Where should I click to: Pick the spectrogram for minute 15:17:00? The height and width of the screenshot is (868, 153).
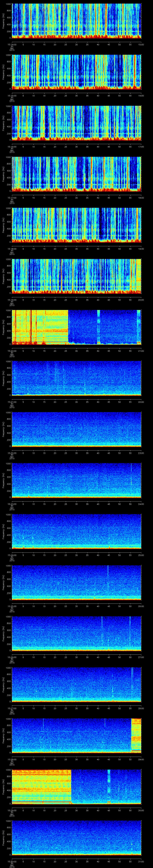76,174
